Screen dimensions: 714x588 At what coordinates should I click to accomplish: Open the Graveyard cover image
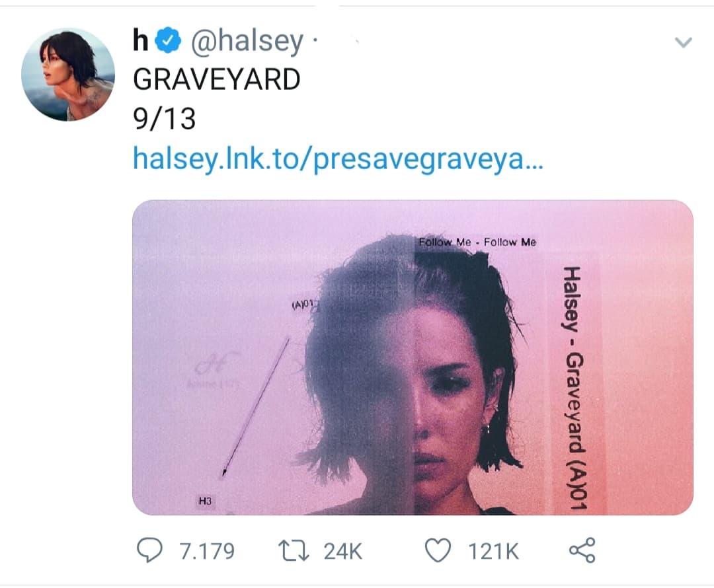click(413, 357)
